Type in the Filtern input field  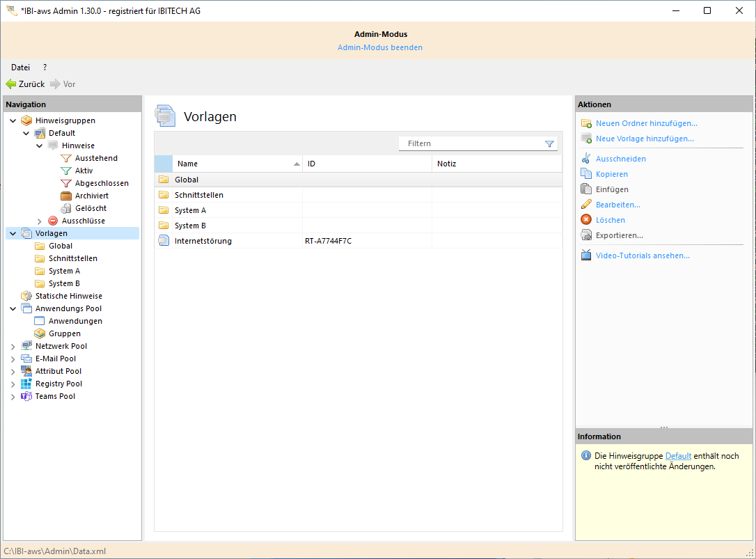coord(470,143)
